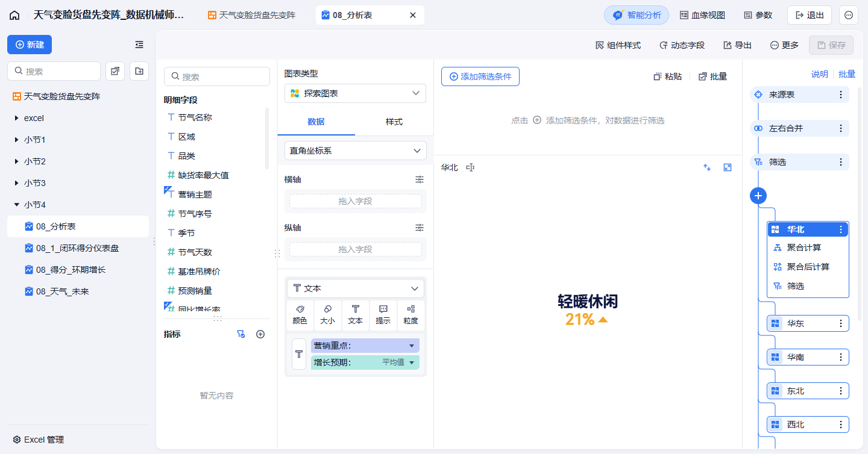This screenshot has height=454, width=868.
Task: Click the batch-select icon beside the sidebar search
Action: (115, 71)
